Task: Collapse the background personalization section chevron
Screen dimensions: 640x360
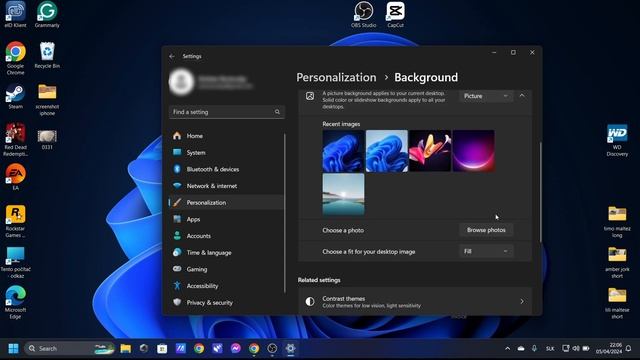Action: click(x=522, y=96)
